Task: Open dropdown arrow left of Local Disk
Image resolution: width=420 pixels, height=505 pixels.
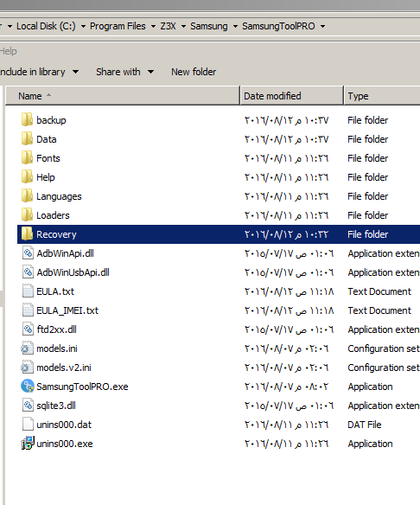Action: click(x=10, y=27)
